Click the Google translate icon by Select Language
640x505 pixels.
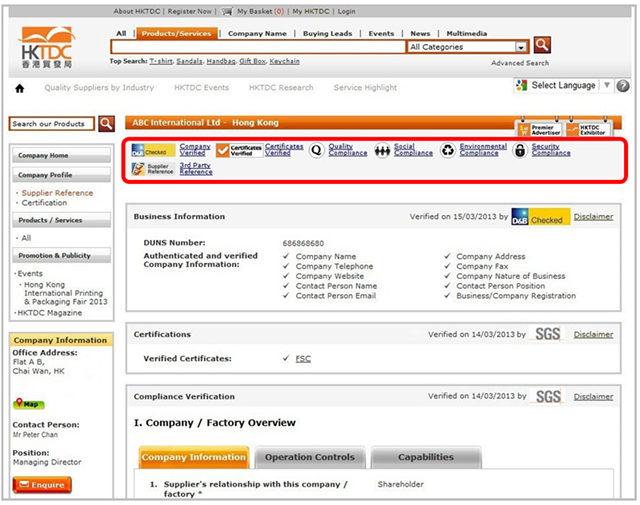pyautogui.click(x=521, y=85)
